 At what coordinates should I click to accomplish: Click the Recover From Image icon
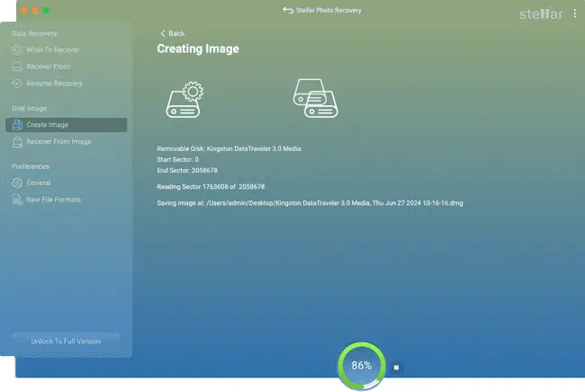click(17, 142)
